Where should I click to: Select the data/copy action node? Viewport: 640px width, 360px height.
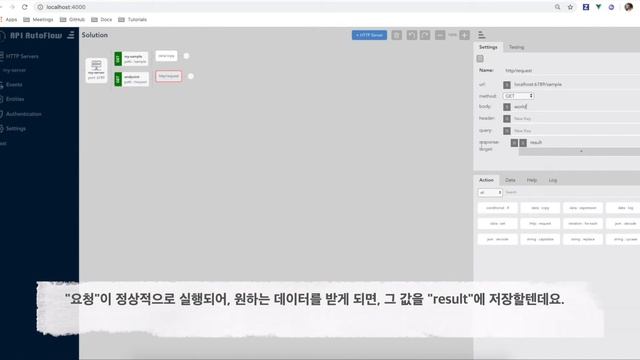coord(167,56)
